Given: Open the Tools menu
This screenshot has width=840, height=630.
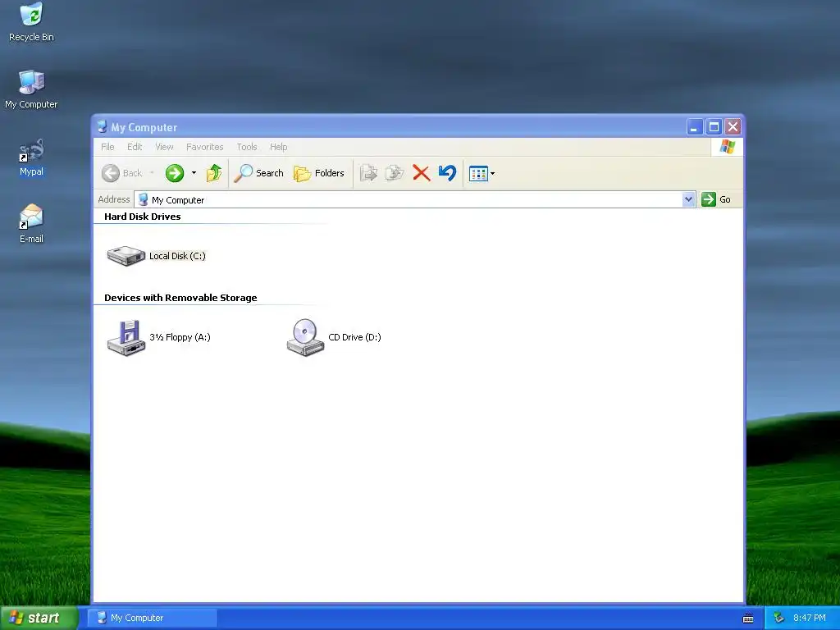Looking at the screenshot, I should click(x=247, y=147).
